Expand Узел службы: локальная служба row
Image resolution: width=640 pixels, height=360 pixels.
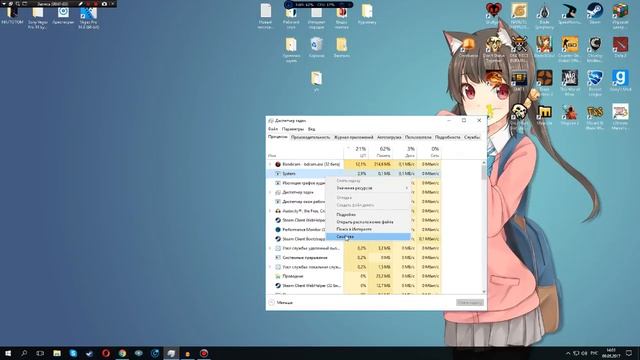pyautogui.click(x=270, y=267)
